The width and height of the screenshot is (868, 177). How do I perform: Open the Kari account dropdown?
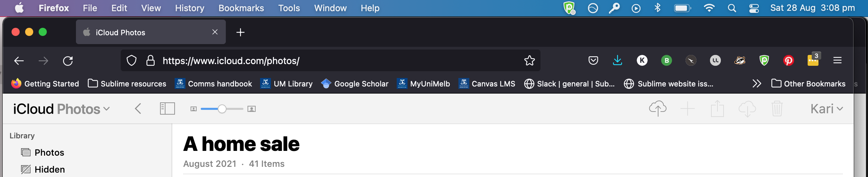tap(826, 109)
